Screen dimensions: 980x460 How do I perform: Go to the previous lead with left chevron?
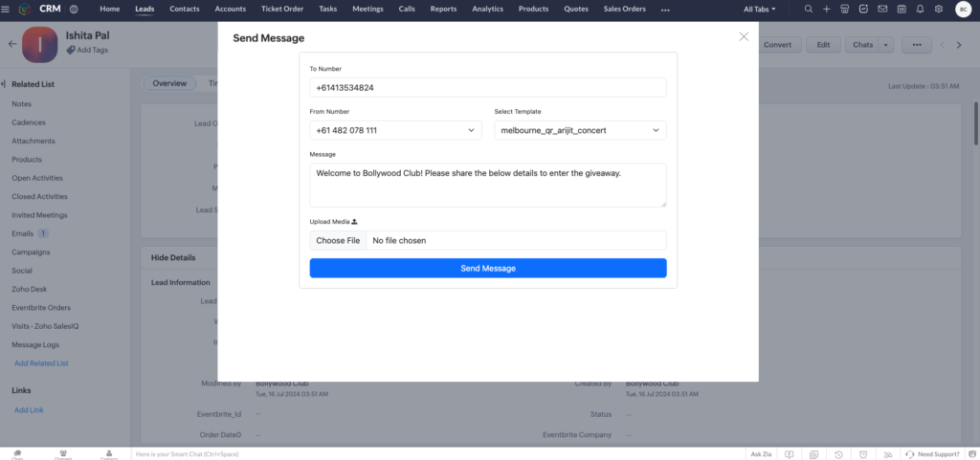click(x=943, y=45)
